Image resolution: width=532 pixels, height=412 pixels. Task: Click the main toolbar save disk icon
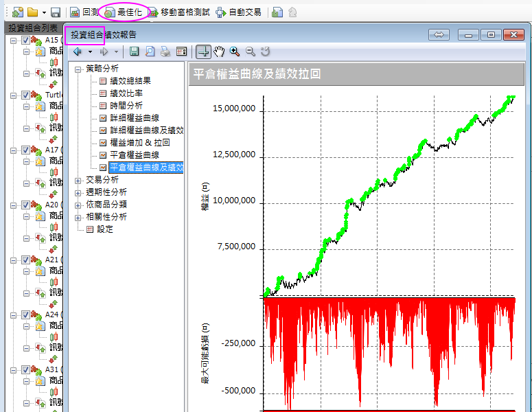56,12
